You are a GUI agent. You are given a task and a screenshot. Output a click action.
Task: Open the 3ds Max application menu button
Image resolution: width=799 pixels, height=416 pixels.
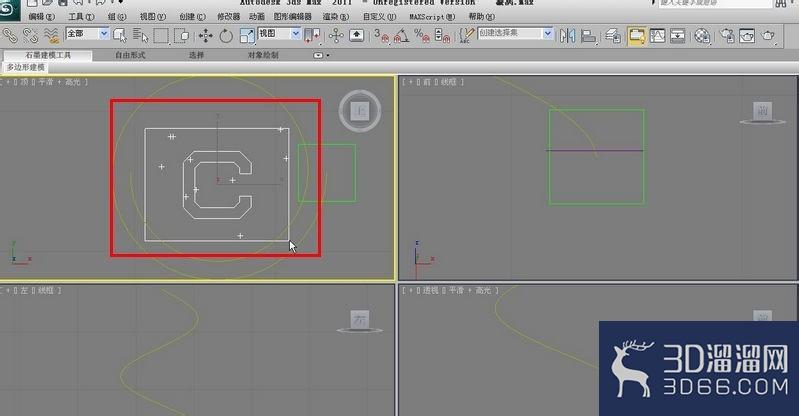point(10,10)
